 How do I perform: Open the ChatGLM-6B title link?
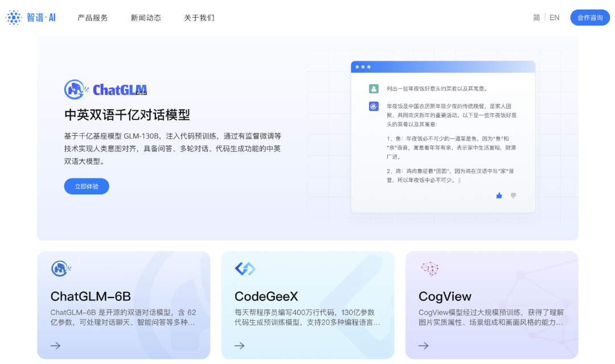click(x=91, y=296)
